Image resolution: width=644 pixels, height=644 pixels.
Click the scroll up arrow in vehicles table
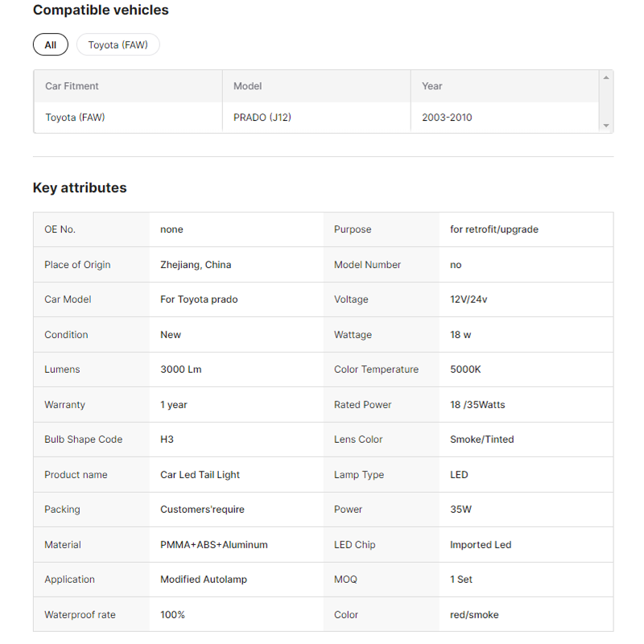click(605, 77)
